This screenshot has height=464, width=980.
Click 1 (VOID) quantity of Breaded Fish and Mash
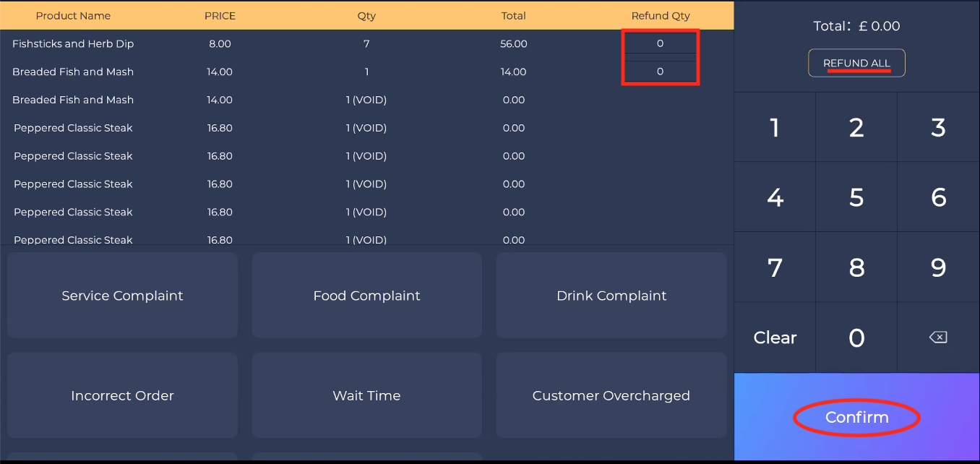366,100
